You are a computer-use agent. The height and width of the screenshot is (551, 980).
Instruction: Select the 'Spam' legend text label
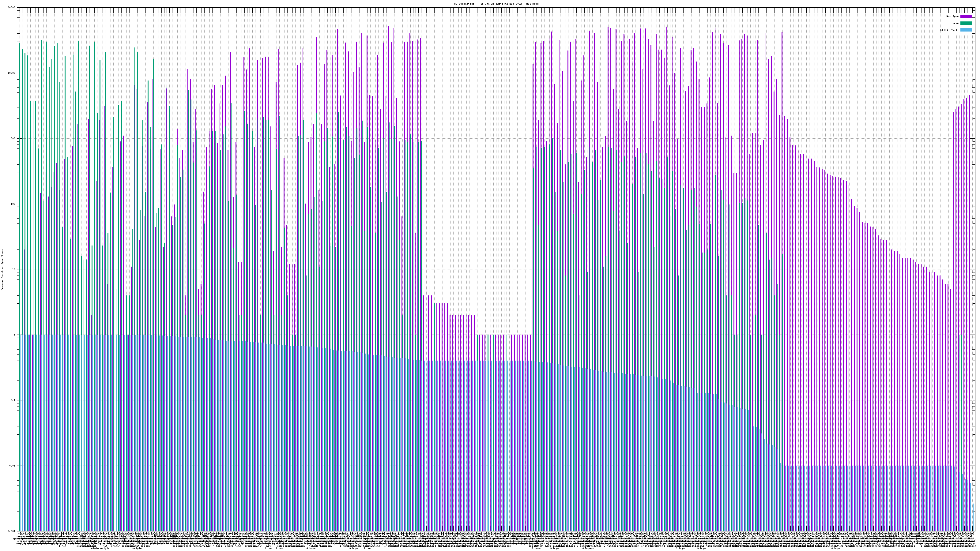pos(956,23)
